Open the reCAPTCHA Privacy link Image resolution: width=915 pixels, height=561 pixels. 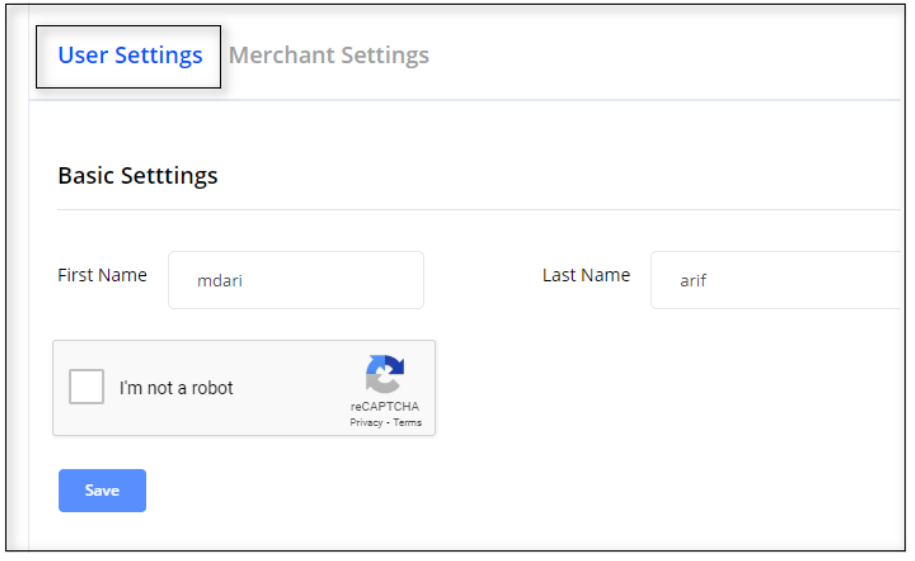(366, 423)
